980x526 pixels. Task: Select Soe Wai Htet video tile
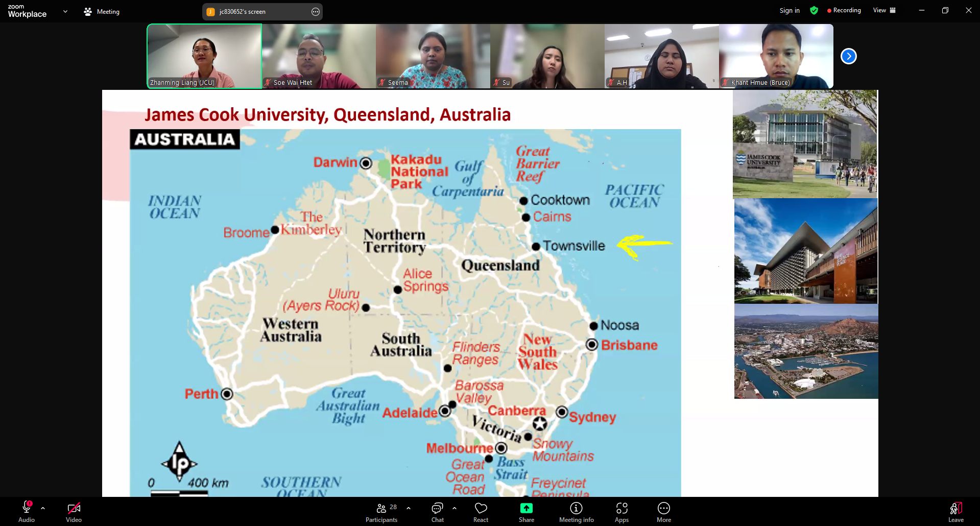tap(319, 56)
